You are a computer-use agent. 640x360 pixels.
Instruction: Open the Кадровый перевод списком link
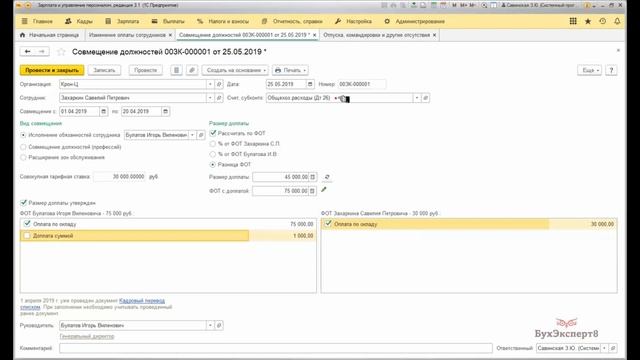coord(142,301)
